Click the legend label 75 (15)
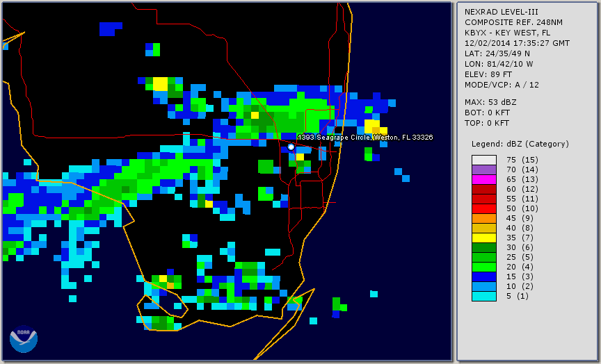The height and width of the screenshot is (364, 601). tap(522, 160)
